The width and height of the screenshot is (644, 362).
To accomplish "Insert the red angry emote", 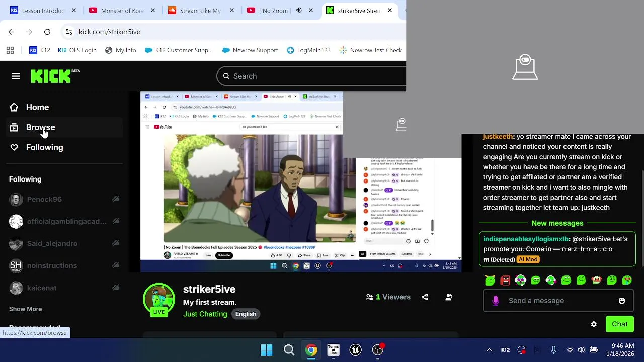I will tap(505, 280).
